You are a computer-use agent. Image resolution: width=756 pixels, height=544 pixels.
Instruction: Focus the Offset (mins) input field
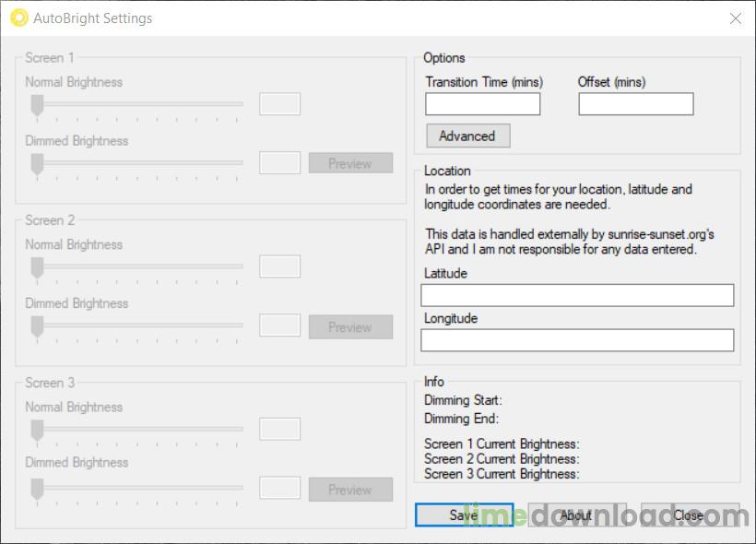coord(636,103)
